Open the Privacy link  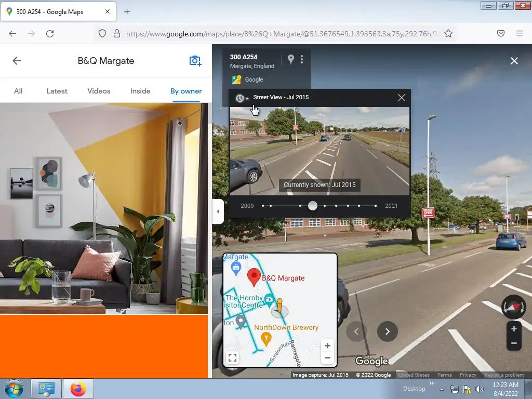pyautogui.click(x=468, y=375)
